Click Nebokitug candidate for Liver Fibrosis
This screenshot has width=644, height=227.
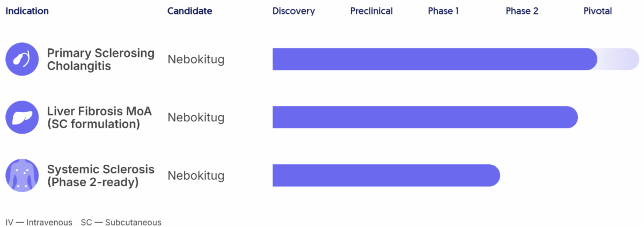196,118
